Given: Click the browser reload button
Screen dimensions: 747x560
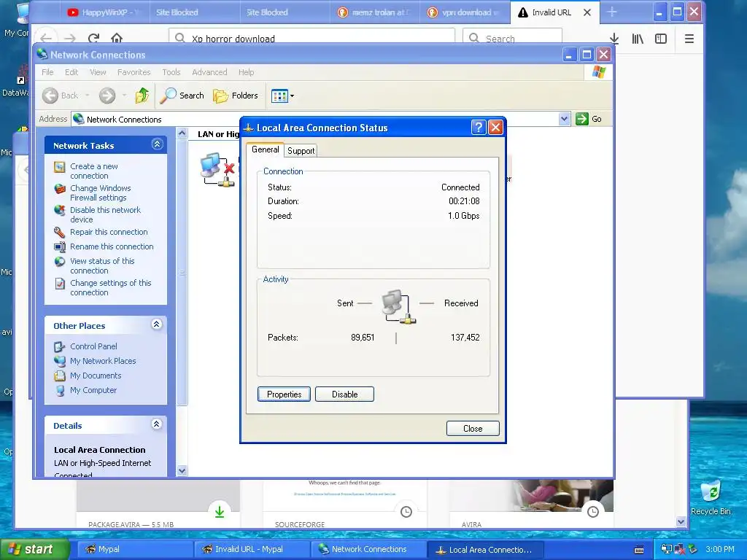Looking at the screenshot, I should (x=94, y=39).
